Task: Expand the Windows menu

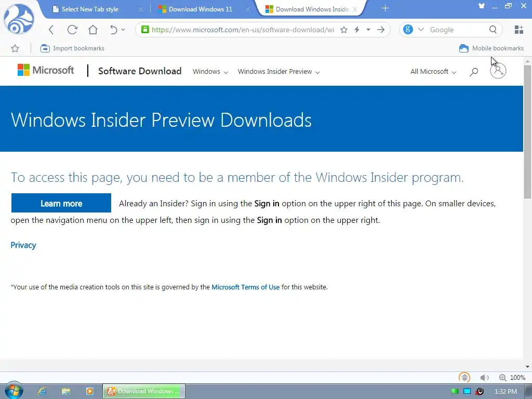Action: [x=210, y=72]
